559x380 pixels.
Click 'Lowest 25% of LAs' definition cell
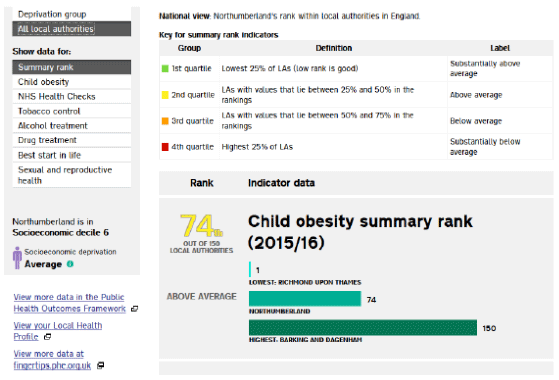coord(333,68)
